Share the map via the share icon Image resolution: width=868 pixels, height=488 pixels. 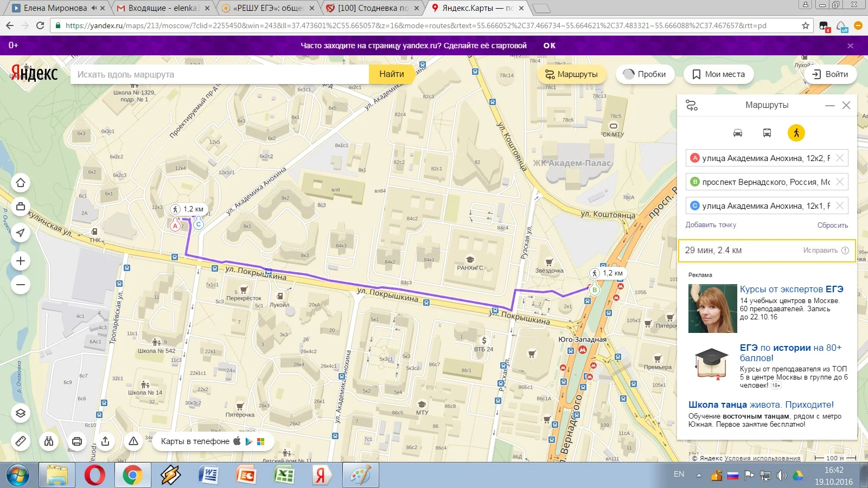click(105, 441)
